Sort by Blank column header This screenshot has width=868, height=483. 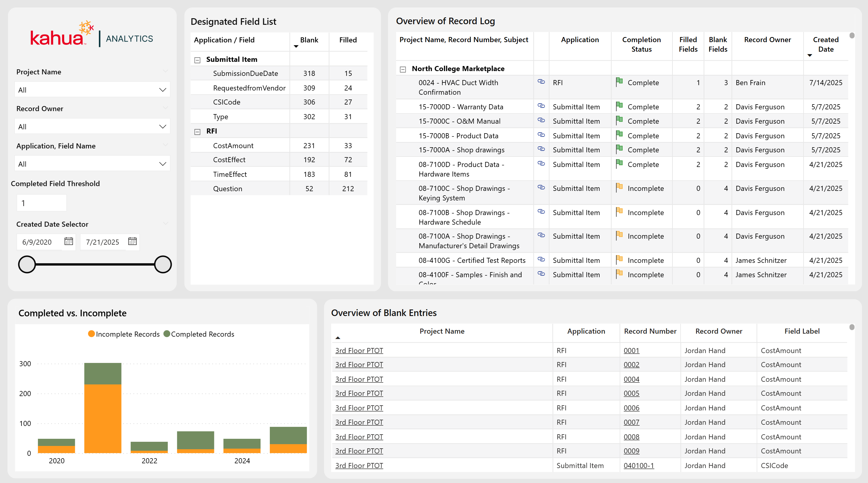coord(309,40)
